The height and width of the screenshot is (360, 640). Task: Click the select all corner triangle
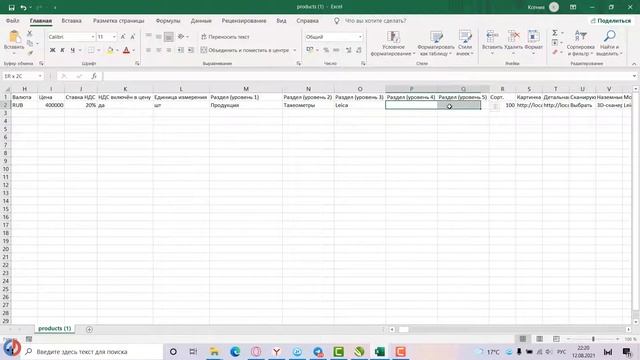tap(7, 89)
